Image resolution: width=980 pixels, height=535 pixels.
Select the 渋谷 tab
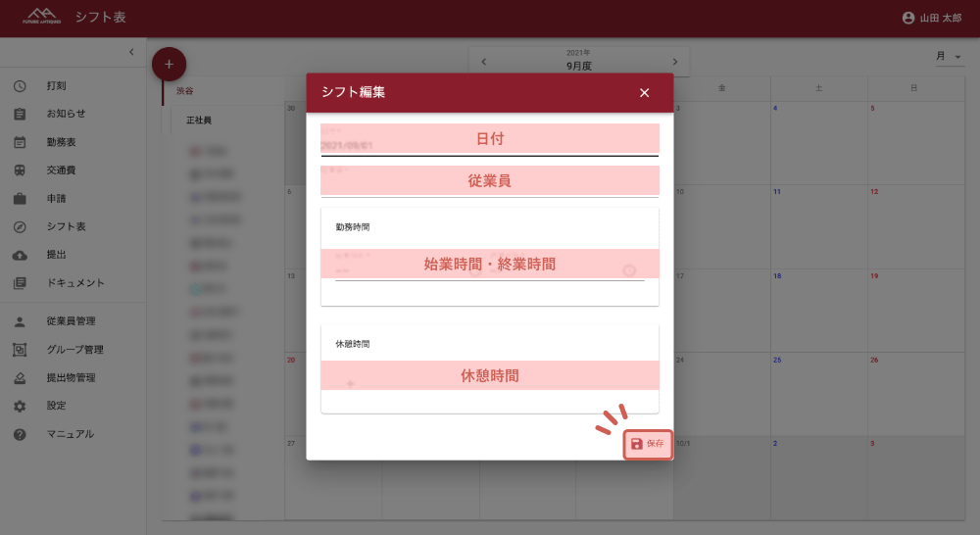[185, 90]
